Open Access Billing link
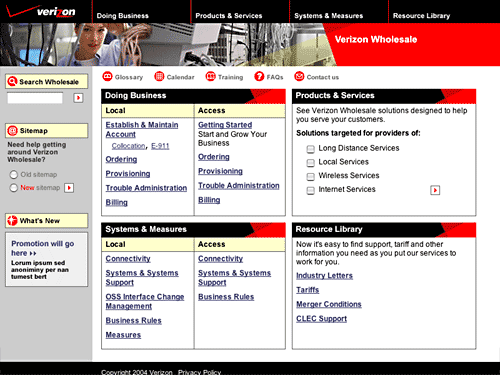This screenshot has width=500, height=375. [209, 200]
